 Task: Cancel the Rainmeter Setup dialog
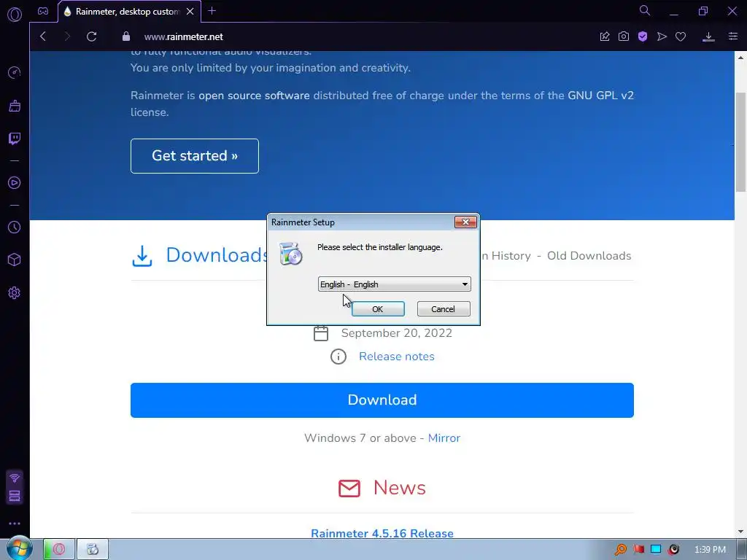[x=444, y=309]
